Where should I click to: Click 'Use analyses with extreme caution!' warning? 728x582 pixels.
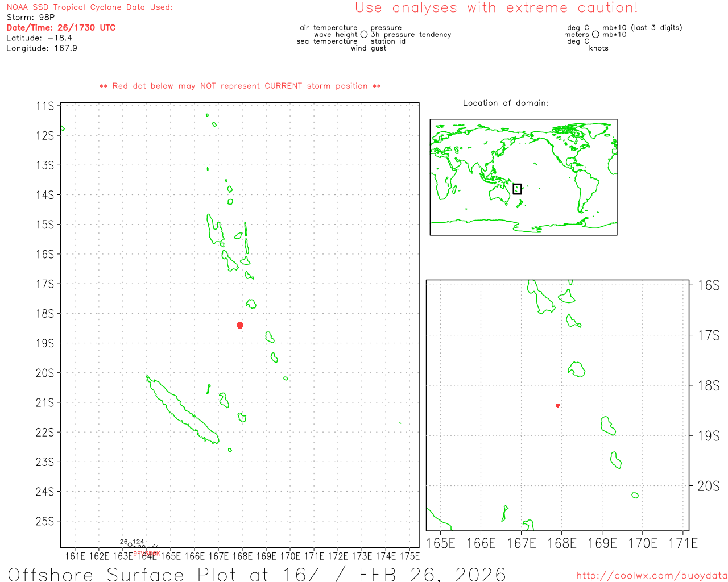click(497, 8)
